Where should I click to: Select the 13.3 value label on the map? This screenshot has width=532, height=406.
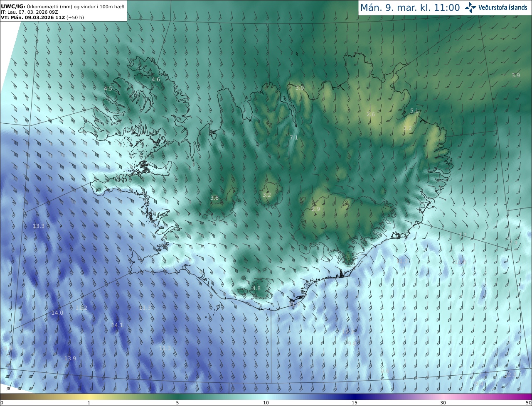click(x=39, y=226)
